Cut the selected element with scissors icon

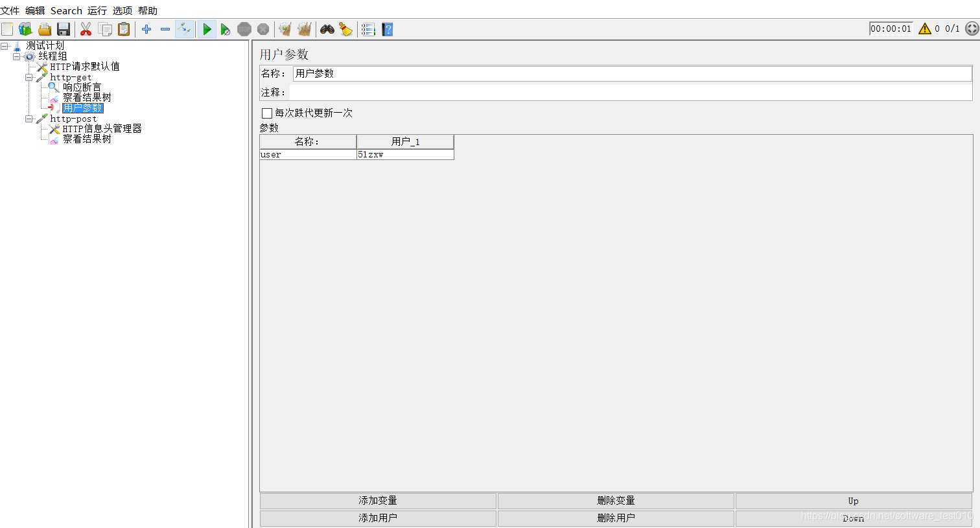point(86,29)
